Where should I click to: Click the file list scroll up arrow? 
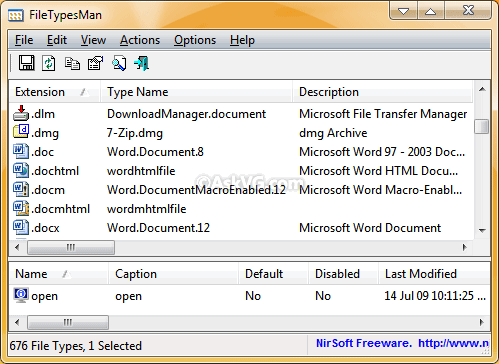(x=482, y=89)
